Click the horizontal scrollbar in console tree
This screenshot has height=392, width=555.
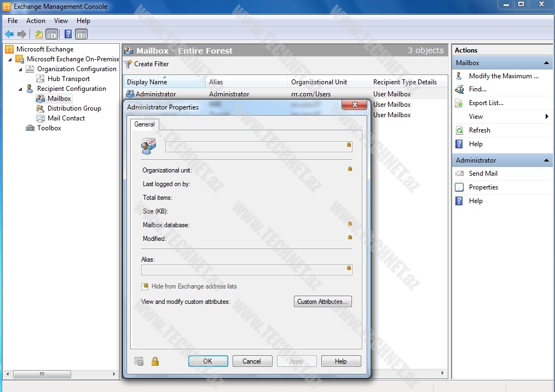coord(42,374)
